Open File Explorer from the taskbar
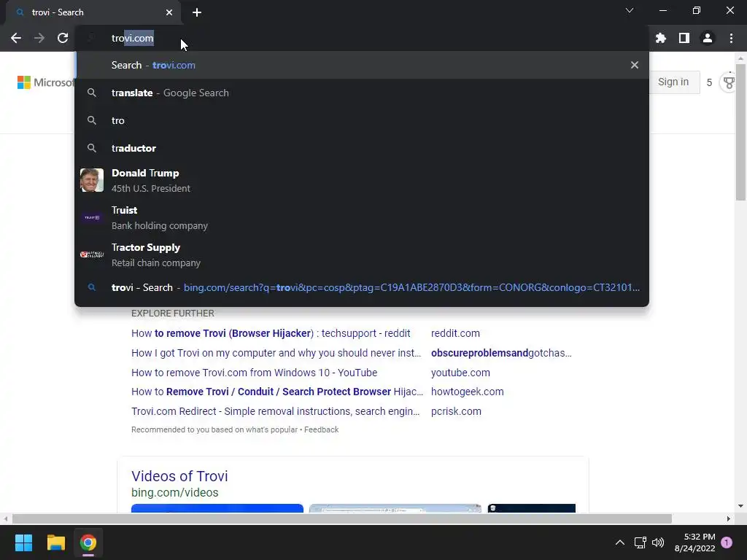Viewport: 747px width, 560px height. [x=55, y=542]
